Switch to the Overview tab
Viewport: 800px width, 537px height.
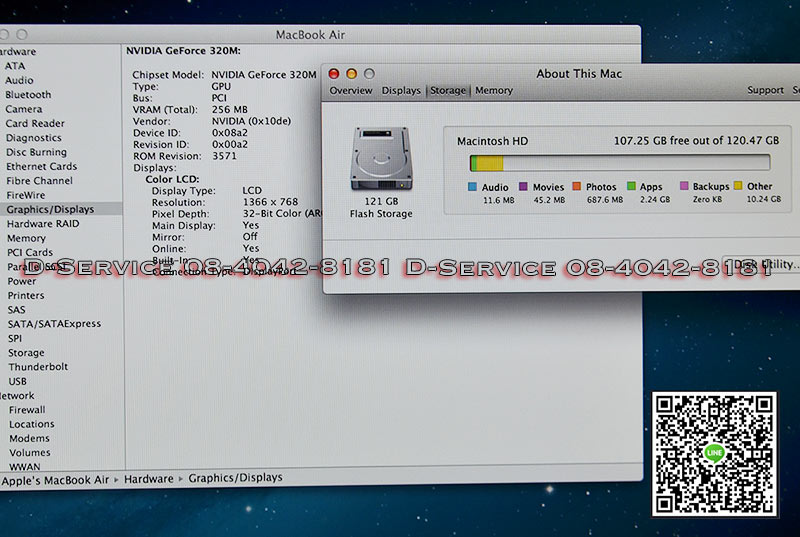point(351,90)
